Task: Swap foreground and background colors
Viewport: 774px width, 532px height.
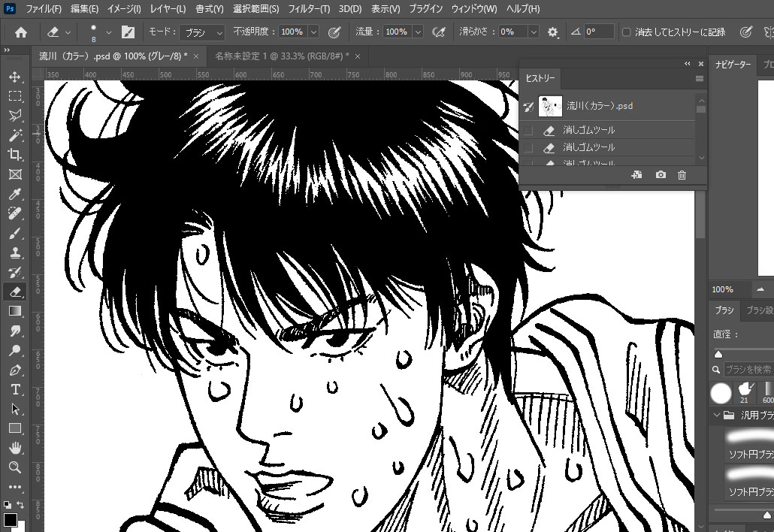Action: (x=20, y=505)
